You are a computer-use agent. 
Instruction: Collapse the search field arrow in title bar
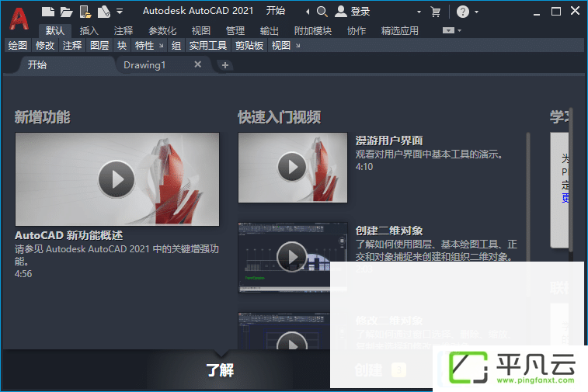[x=308, y=12]
